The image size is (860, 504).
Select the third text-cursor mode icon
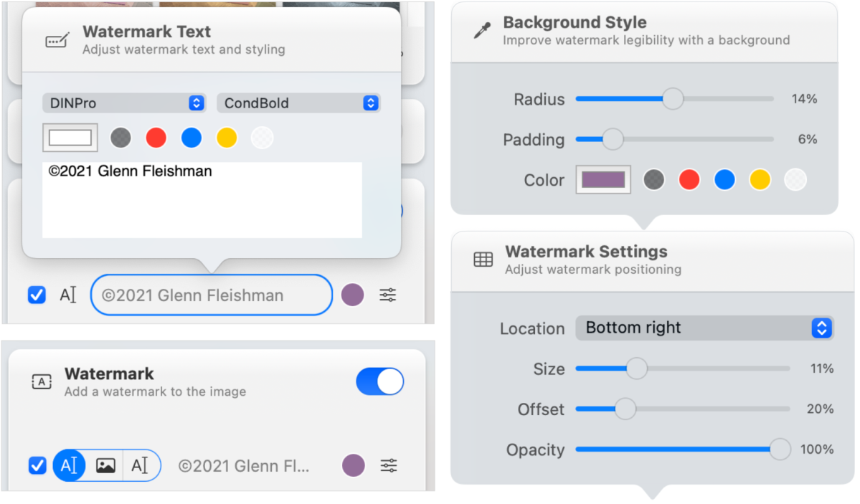140,467
